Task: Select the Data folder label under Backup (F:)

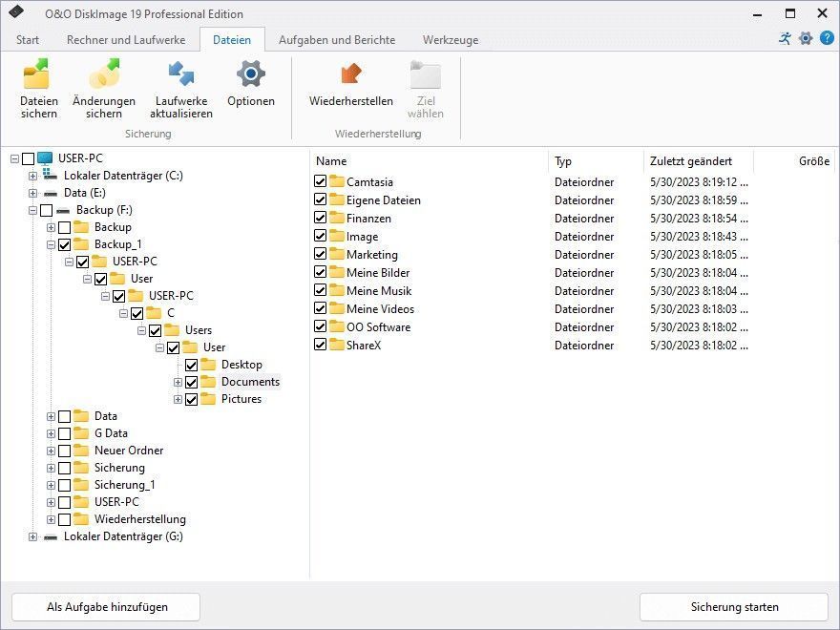Action: tap(106, 416)
